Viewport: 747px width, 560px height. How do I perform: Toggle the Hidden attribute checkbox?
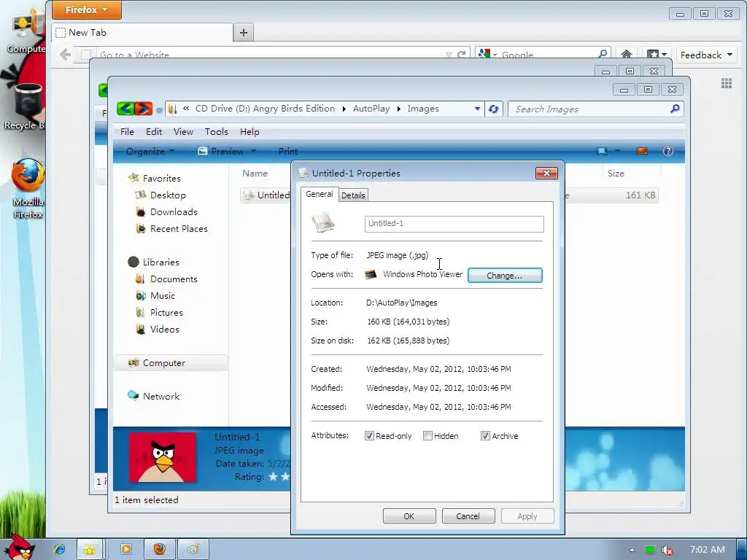pos(427,436)
